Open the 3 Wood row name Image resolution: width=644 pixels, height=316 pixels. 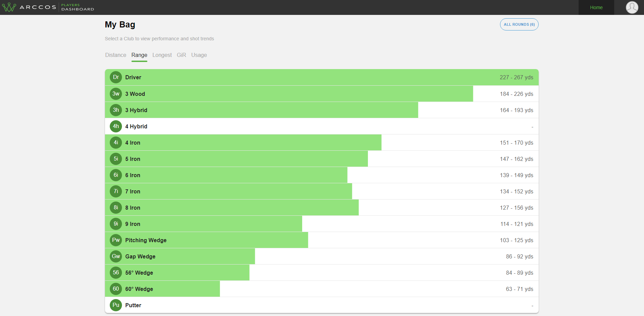tap(135, 94)
